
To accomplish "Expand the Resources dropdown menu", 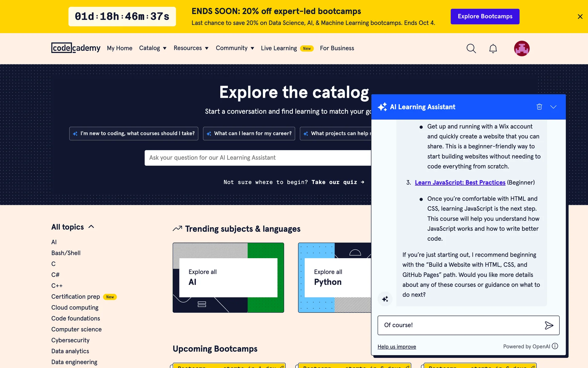I will tap(191, 48).
